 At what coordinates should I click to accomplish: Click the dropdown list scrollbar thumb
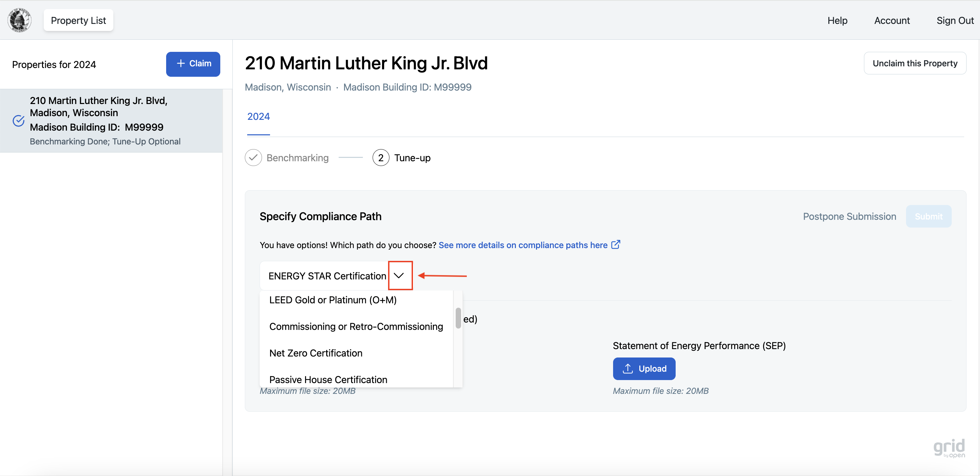(x=458, y=318)
